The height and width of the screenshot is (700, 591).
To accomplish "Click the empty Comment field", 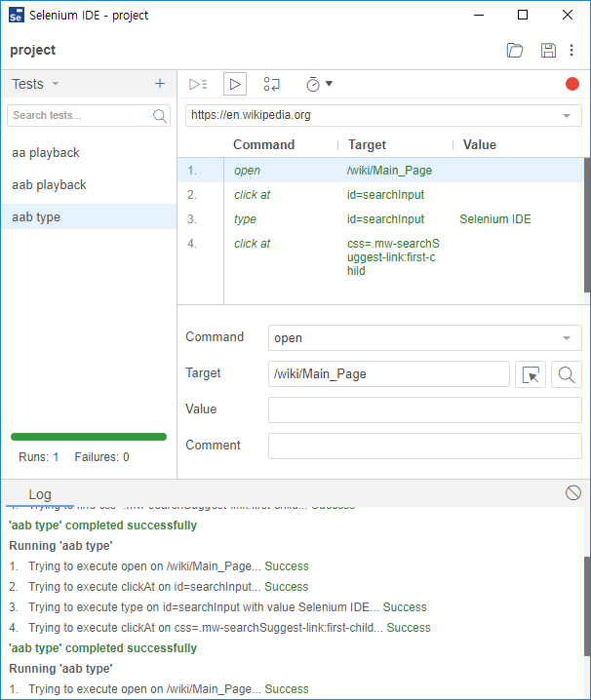I will tap(425, 446).
